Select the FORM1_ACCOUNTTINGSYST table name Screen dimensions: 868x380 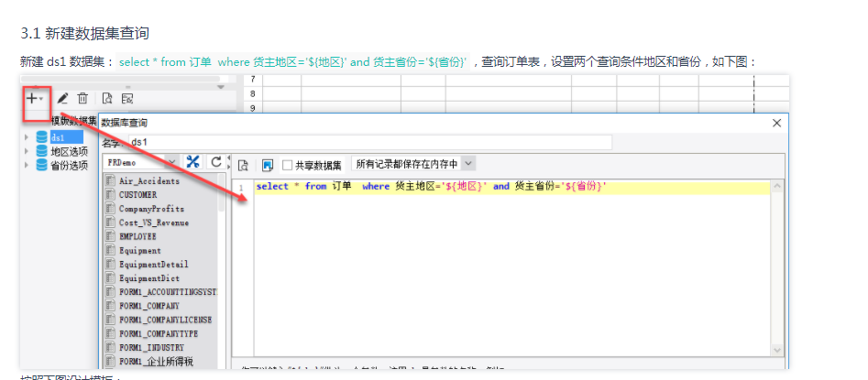[169, 291]
